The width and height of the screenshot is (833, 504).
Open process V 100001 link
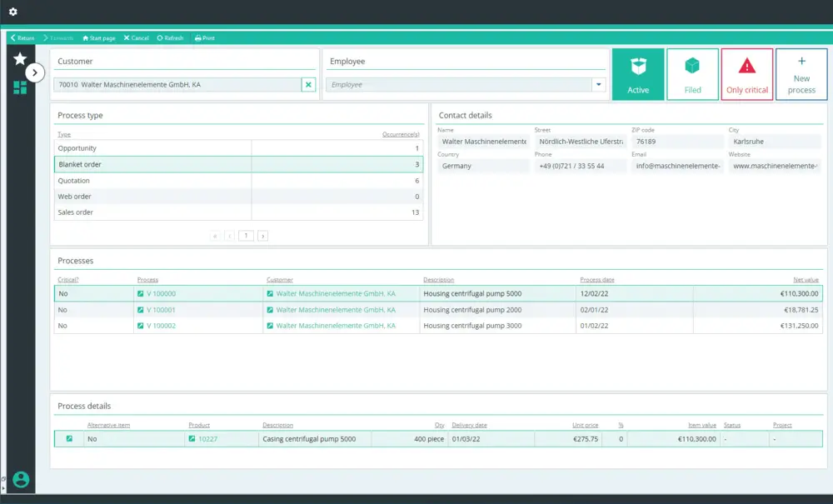[161, 310]
